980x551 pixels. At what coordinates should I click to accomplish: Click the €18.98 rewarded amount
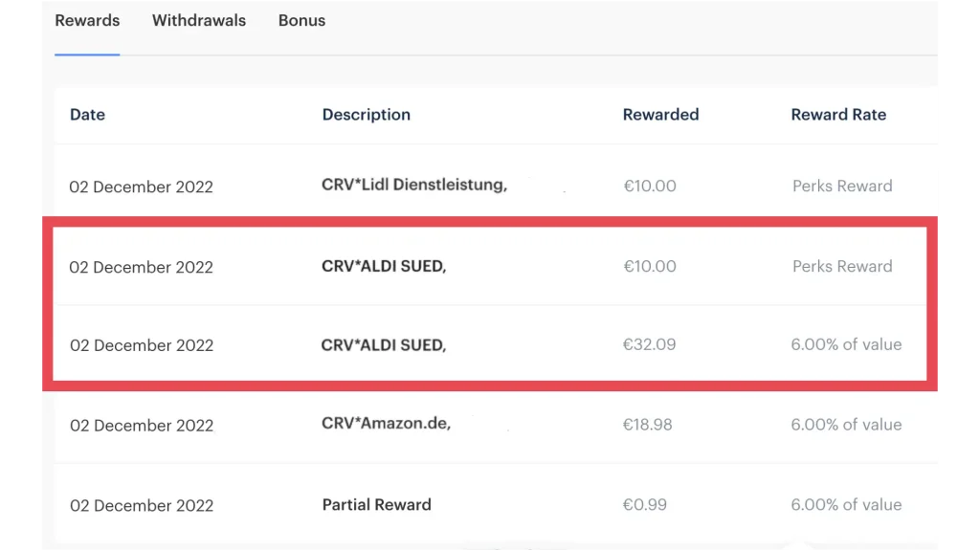click(648, 425)
